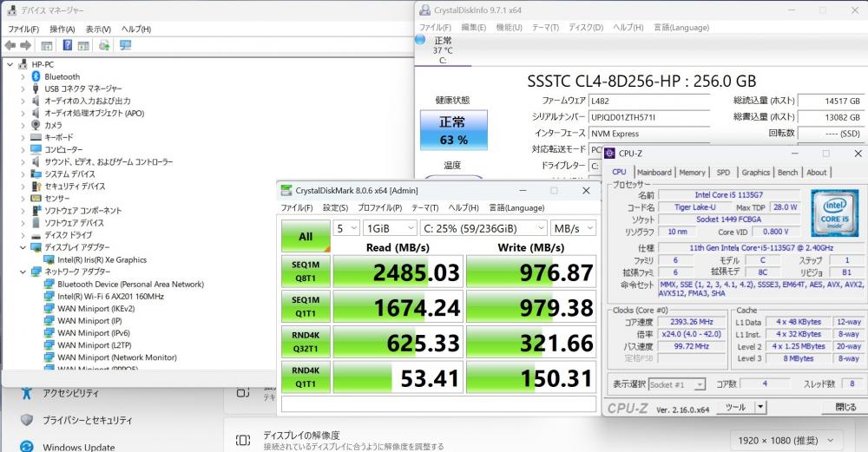This screenshot has width=868, height=452.
Task: Click the firmware field showing L482
Action: 649,102
